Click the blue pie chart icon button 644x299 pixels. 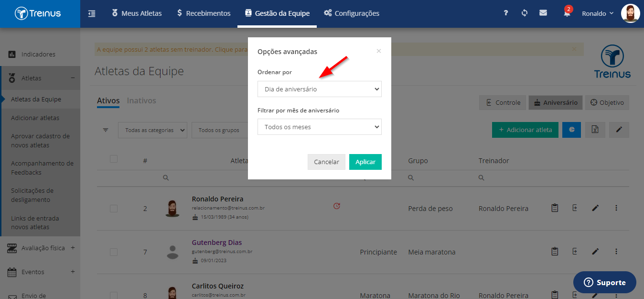tap(571, 130)
